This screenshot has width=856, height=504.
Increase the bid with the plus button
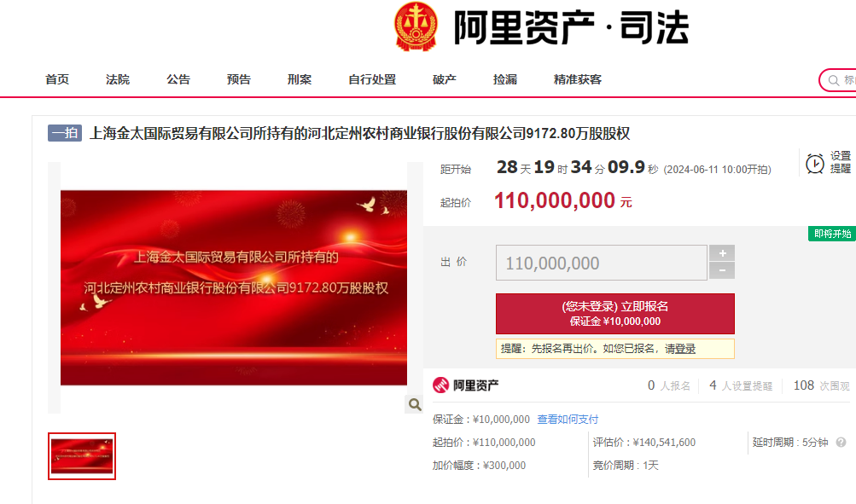[722, 253]
